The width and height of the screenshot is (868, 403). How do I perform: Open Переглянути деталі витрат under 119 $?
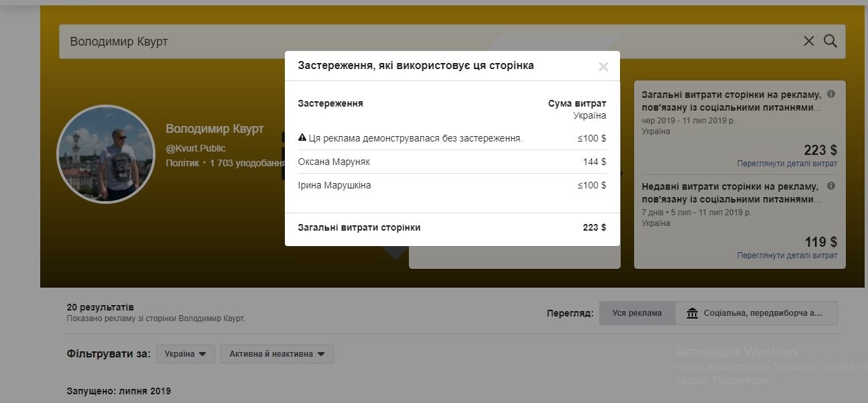point(786,255)
